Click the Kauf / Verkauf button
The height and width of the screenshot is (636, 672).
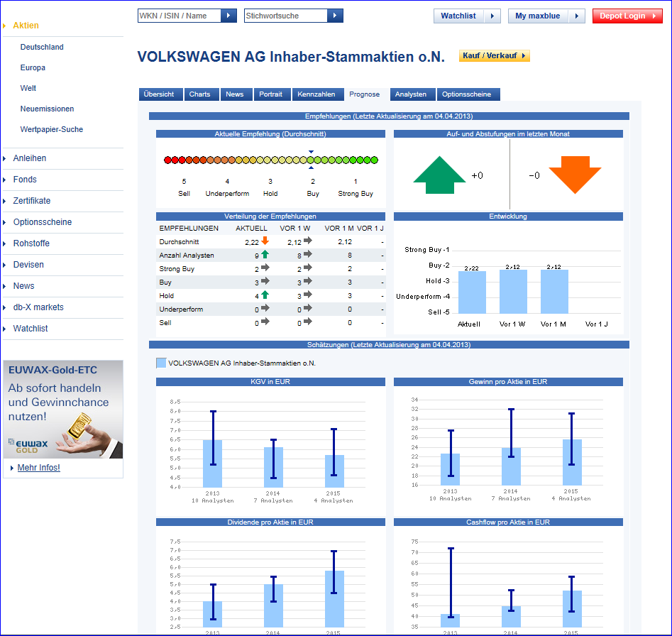point(494,55)
